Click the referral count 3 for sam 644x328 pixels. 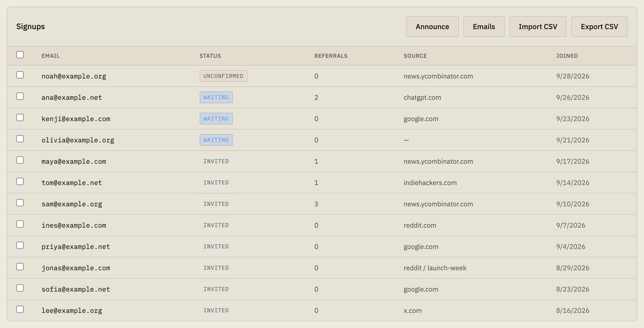(x=316, y=204)
